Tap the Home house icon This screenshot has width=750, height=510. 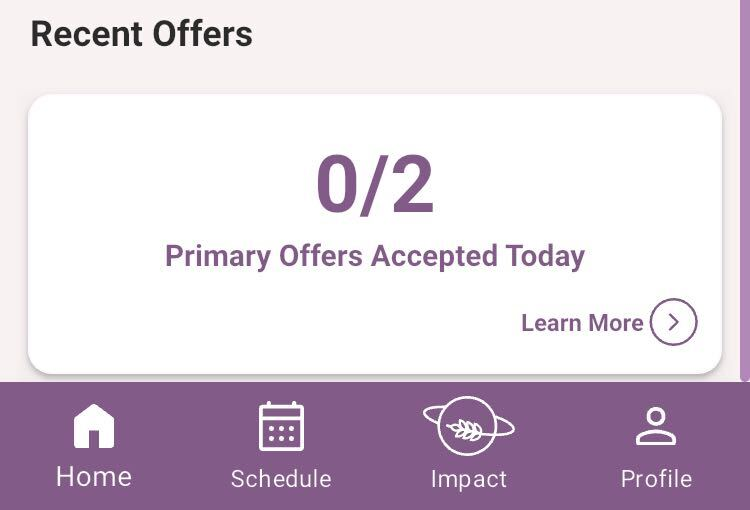point(94,426)
